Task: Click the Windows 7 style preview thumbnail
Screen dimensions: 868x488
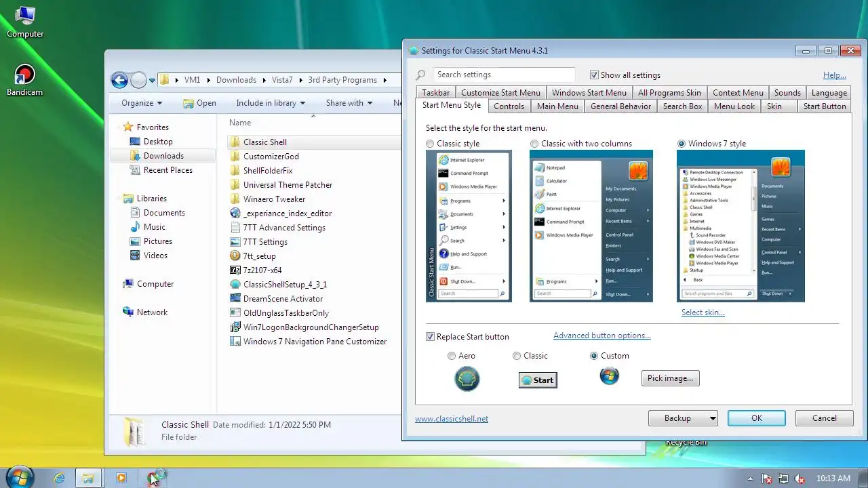Action: tap(741, 226)
